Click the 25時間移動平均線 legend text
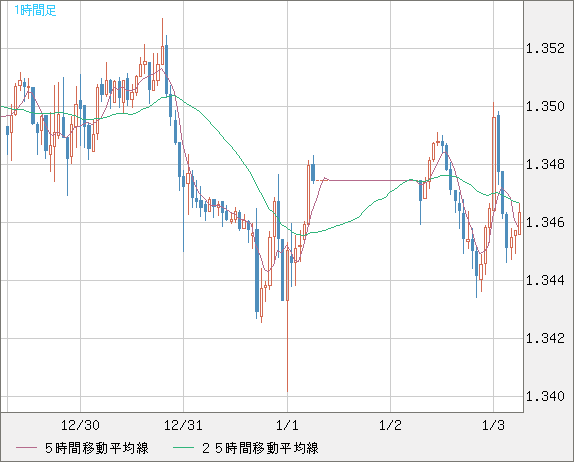The height and width of the screenshot is (462, 574). [x=260, y=448]
